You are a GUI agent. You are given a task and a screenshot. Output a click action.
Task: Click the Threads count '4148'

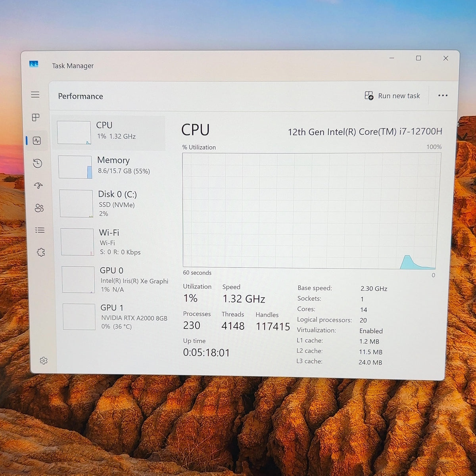(233, 326)
